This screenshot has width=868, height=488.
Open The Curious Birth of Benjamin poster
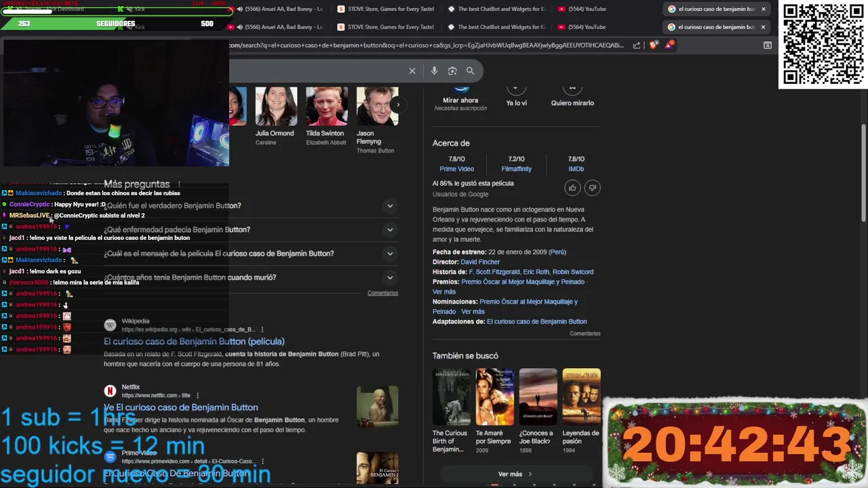pos(451,396)
